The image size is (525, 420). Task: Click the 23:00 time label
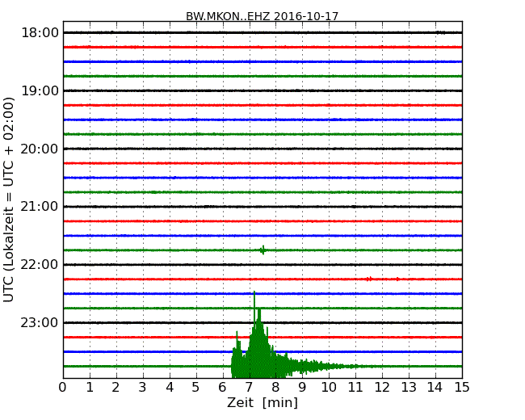tap(40, 323)
